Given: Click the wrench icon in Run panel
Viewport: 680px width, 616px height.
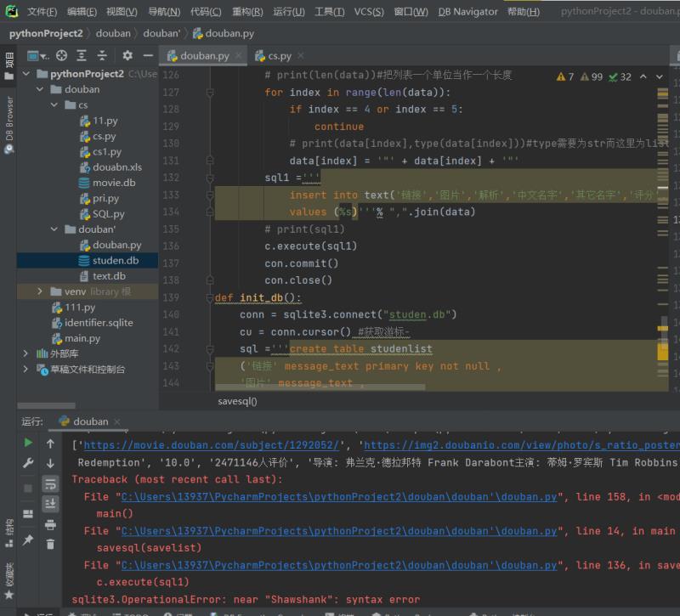Looking at the screenshot, I should click(x=28, y=463).
